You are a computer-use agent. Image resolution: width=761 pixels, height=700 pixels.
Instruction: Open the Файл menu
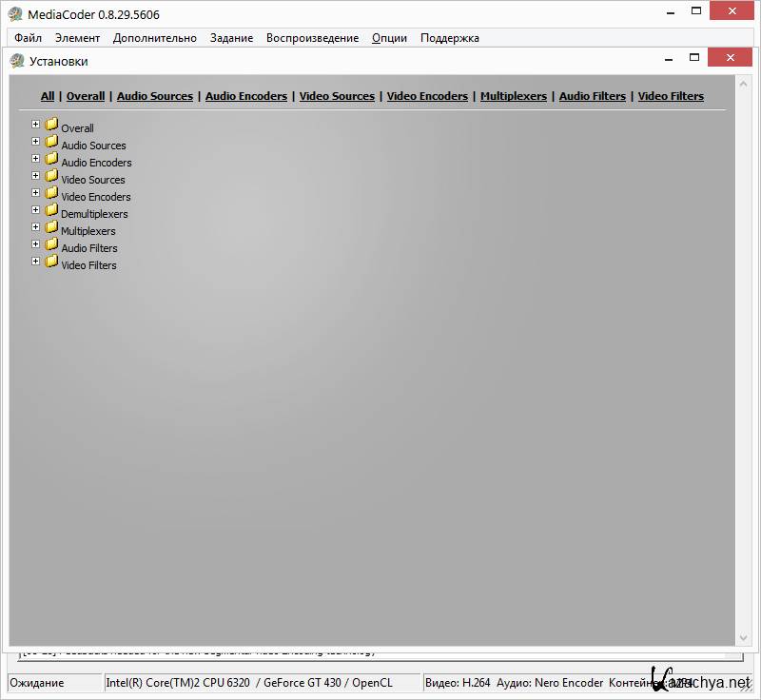[x=28, y=38]
